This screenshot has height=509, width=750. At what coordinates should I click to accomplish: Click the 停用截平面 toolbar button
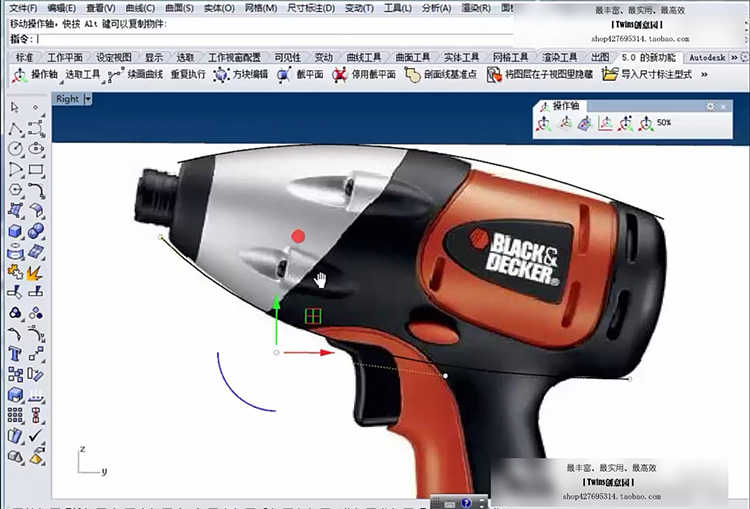pyautogui.click(x=364, y=74)
